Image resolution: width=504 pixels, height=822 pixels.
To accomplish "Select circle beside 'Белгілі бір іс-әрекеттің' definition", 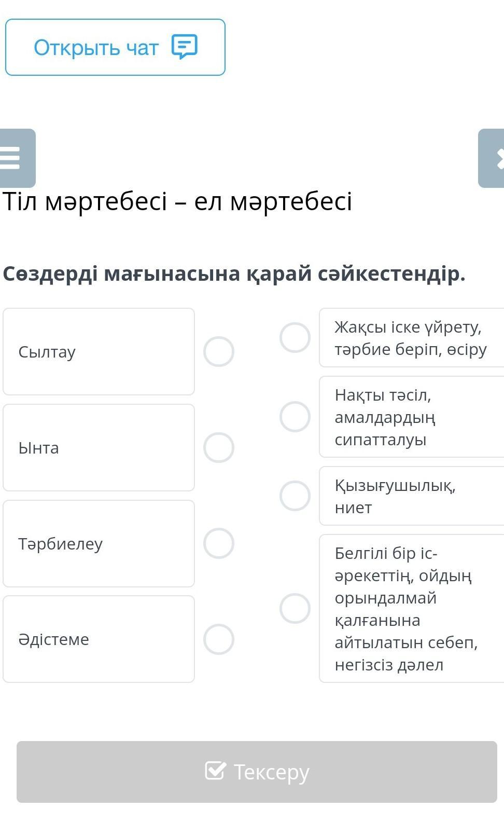I will (295, 608).
